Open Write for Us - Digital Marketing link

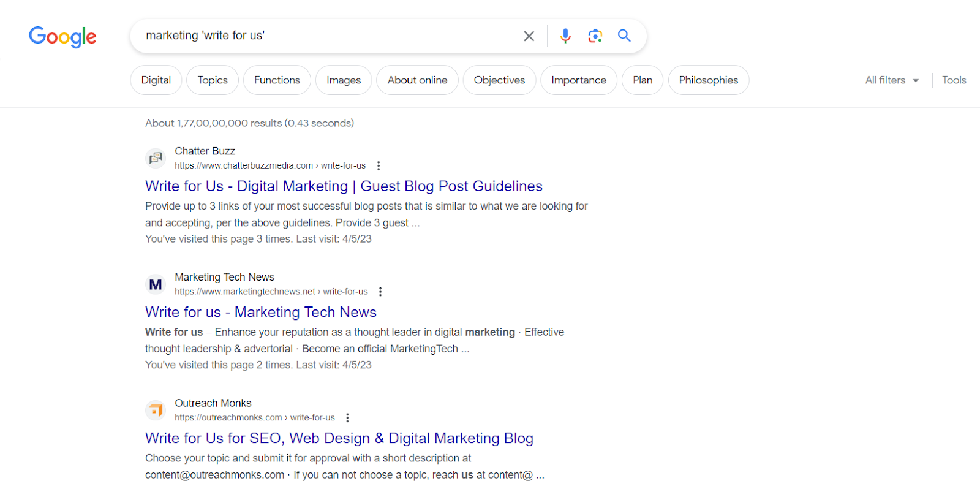pyautogui.click(x=344, y=186)
